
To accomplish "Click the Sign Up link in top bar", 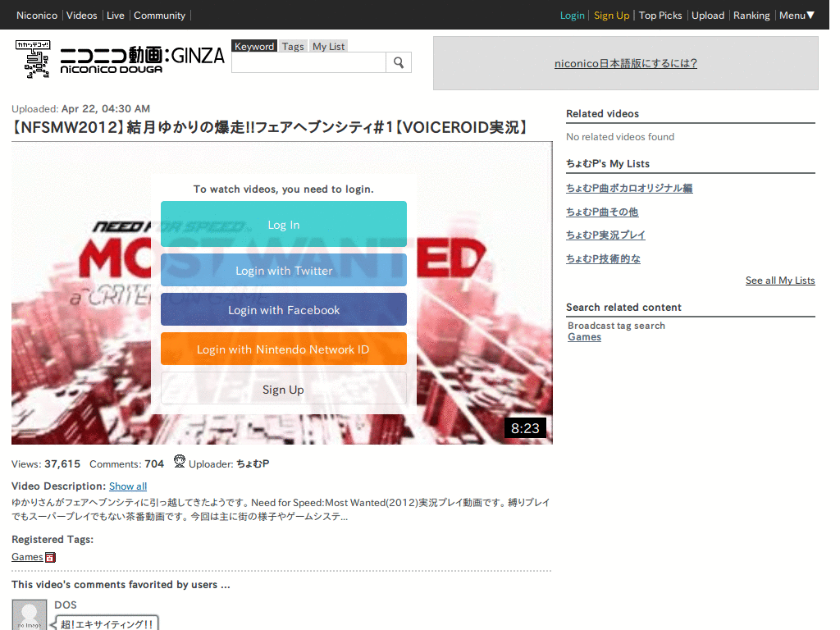I will coord(612,16).
